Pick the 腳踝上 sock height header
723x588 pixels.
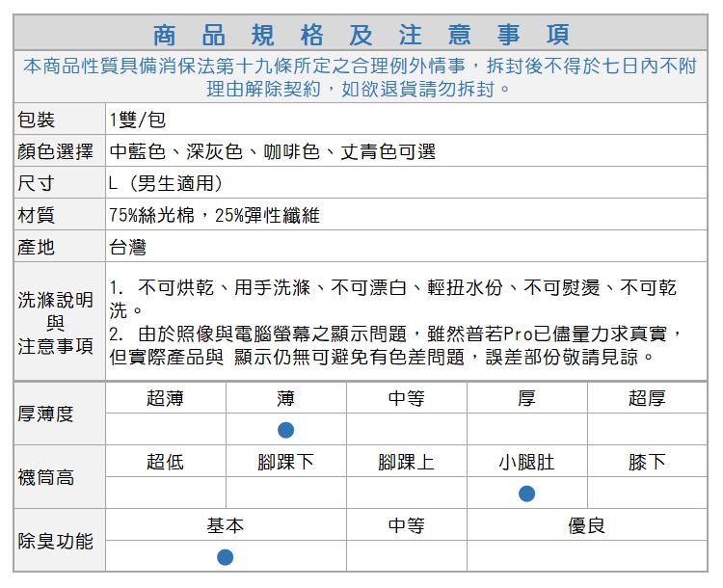(x=406, y=462)
